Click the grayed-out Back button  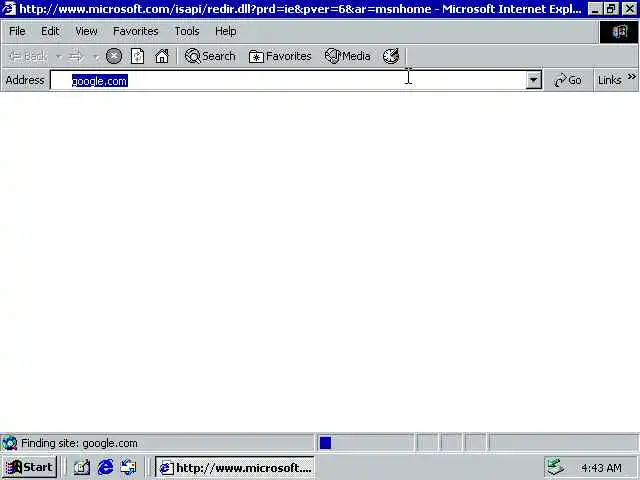(x=28, y=56)
